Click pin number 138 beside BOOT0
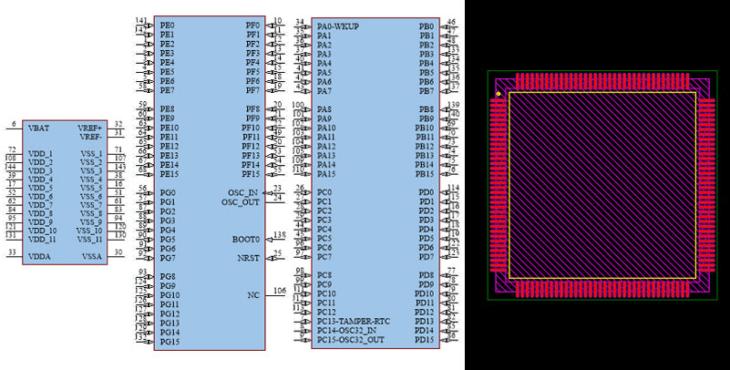The image size is (730, 370). pos(279,235)
